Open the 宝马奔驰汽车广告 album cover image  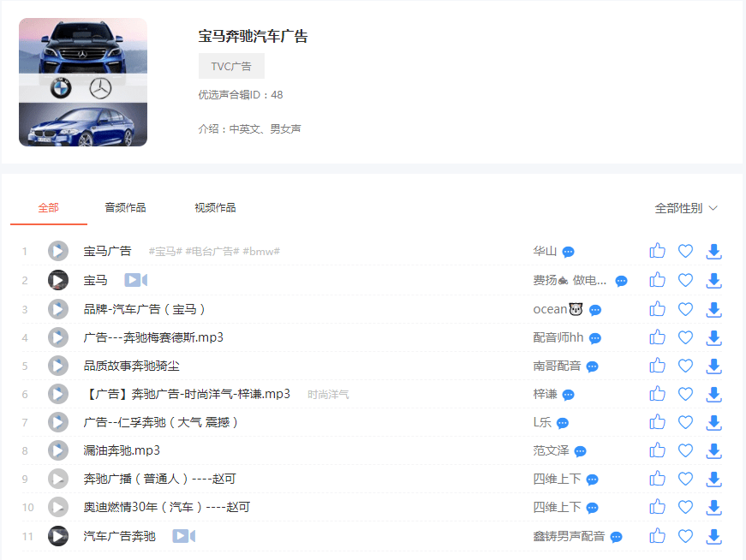(x=83, y=82)
